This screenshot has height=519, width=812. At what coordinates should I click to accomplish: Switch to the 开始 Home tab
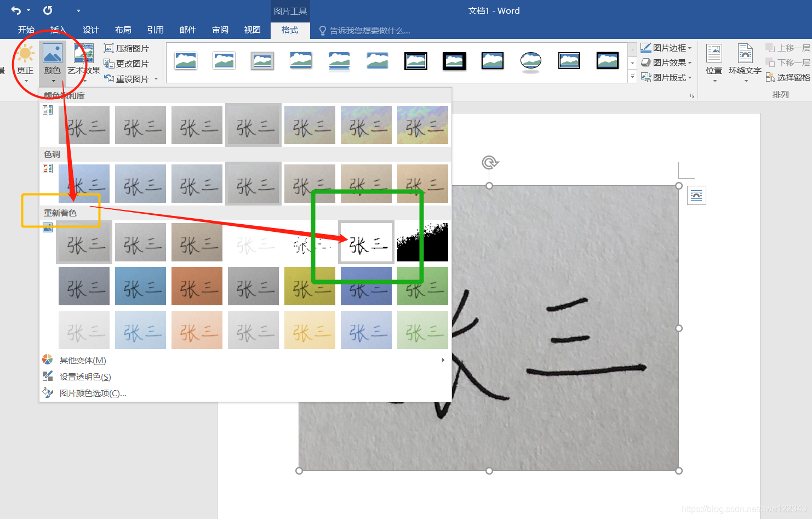tap(26, 30)
